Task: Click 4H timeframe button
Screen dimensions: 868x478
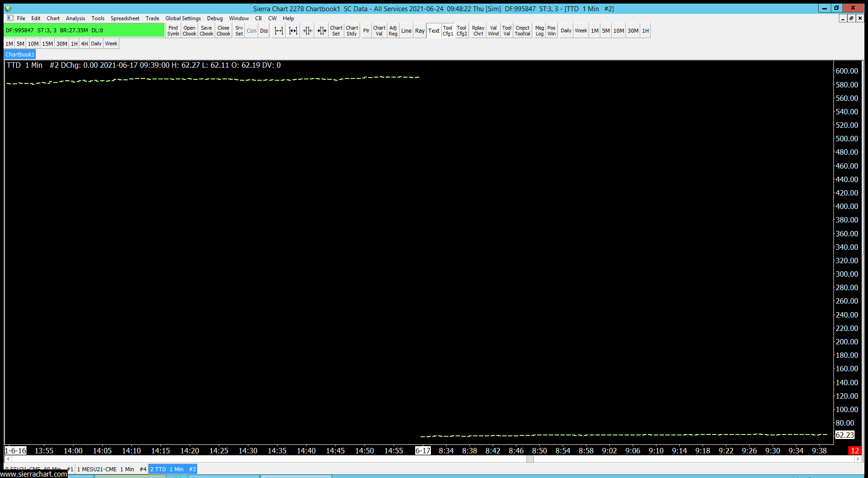Action: [84, 43]
